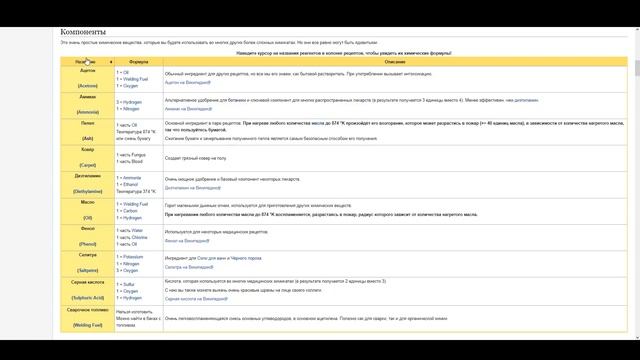Open Sulfur link in Sulphuric Acid formula
The width and height of the screenshot is (640, 360).
pyautogui.click(x=129, y=284)
